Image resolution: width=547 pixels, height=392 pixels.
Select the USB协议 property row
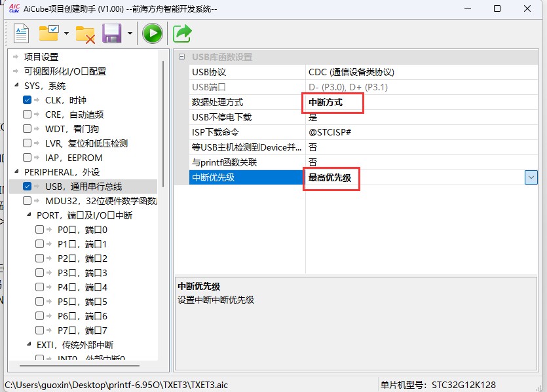363,72
